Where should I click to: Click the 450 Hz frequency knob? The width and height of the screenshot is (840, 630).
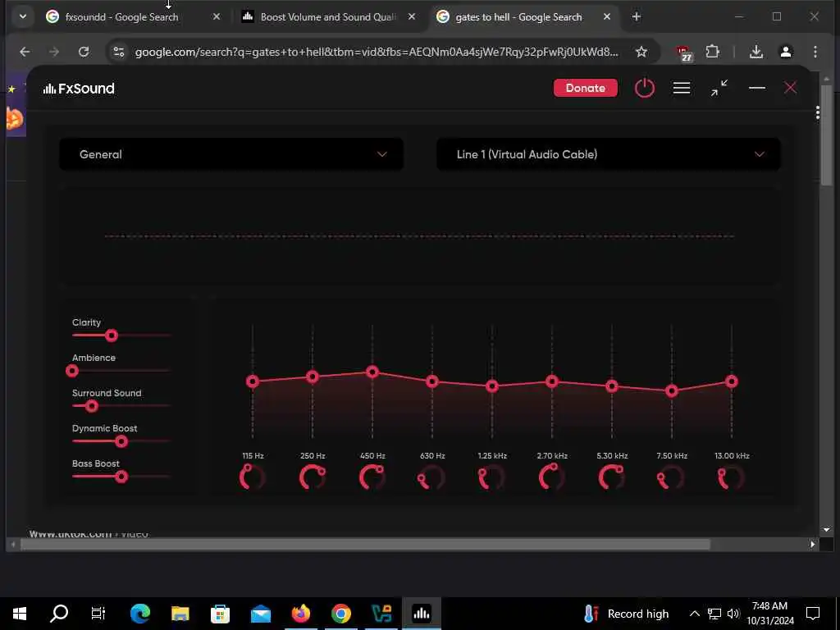[x=372, y=477]
